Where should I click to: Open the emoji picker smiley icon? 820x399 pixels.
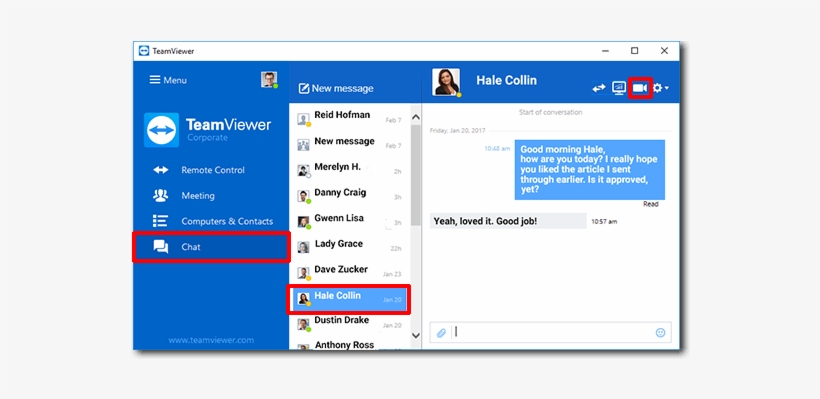click(660, 333)
